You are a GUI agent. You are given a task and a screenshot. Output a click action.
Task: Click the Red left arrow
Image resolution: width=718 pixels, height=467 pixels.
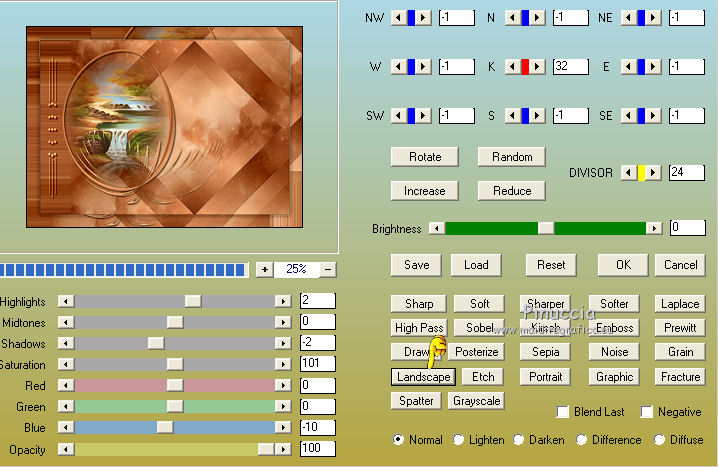[66, 386]
